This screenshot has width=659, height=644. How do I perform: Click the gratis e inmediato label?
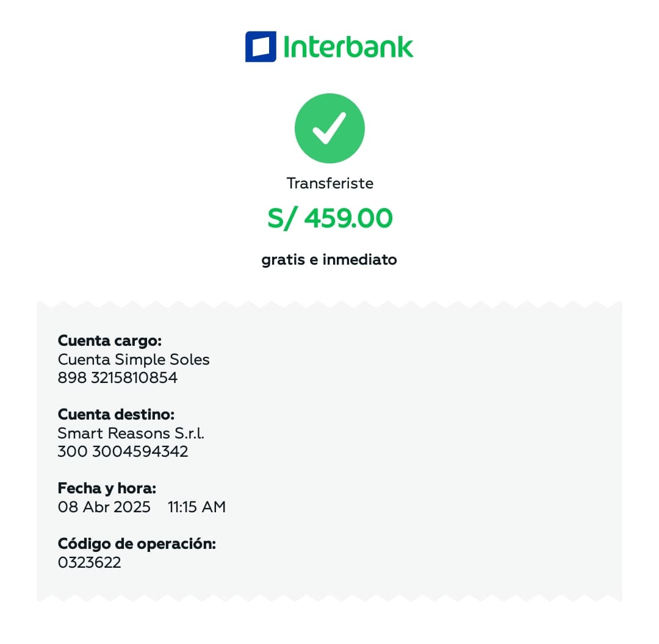pyautogui.click(x=329, y=260)
